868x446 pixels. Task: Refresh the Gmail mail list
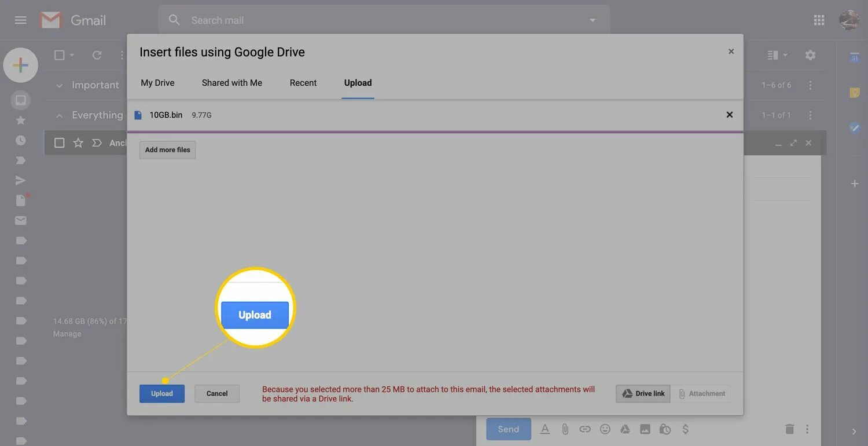click(x=97, y=55)
